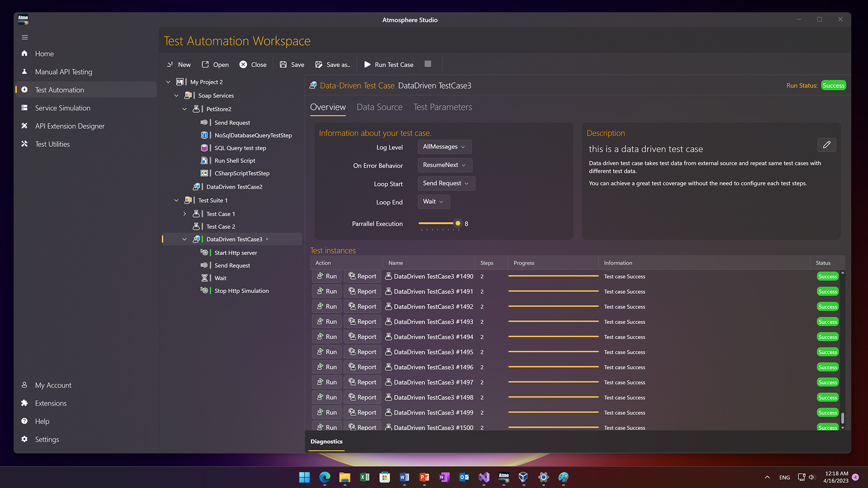Open the hamburger menu at the top left
The height and width of the screenshot is (488, 868).
(25, 37)
